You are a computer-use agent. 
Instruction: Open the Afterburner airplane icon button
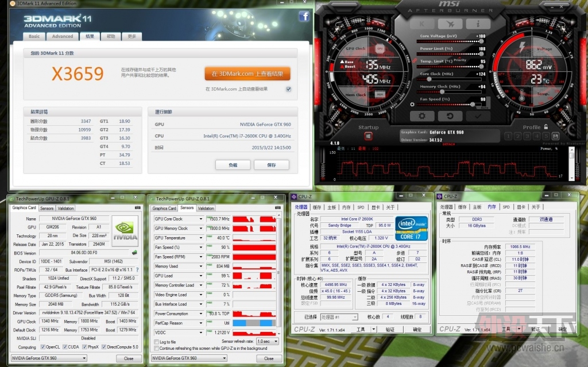pyautogui.click(x=450, y=24)
